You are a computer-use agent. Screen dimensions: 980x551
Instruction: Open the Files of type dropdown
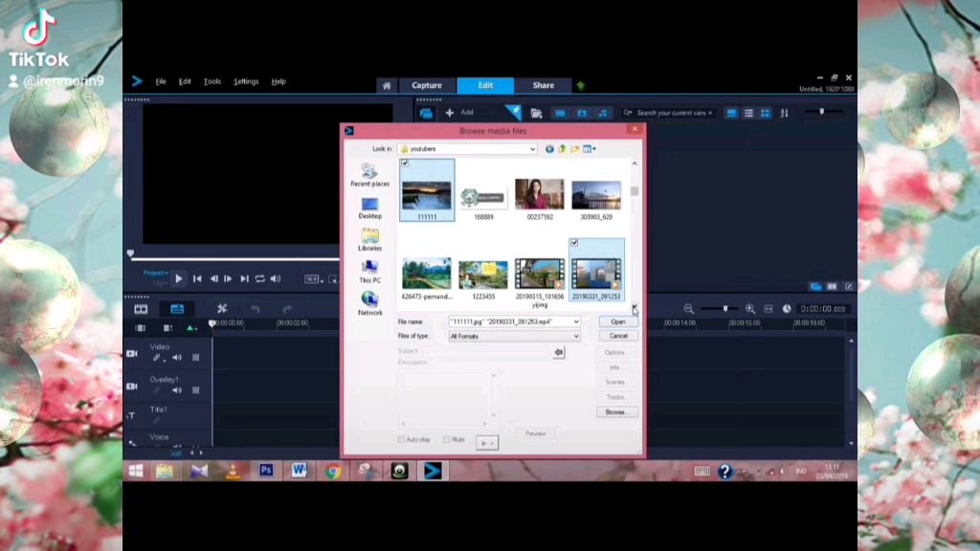pyautogui.click(x=575, y=336)
